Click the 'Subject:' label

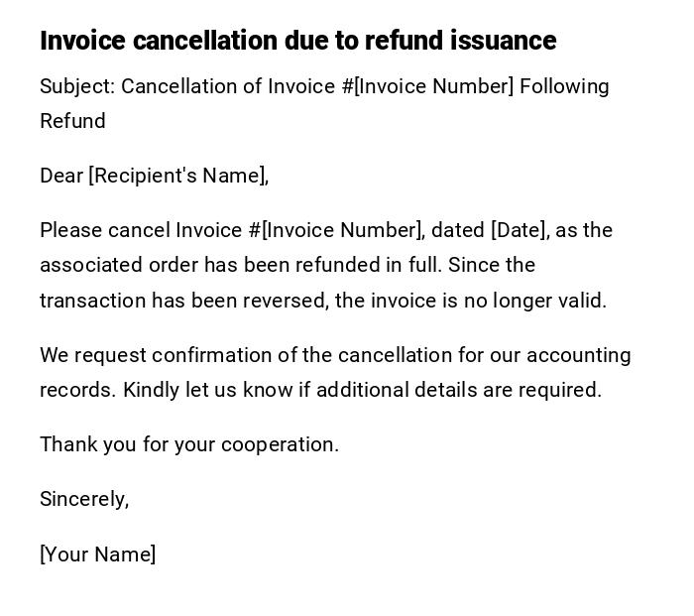coord(77,86)
